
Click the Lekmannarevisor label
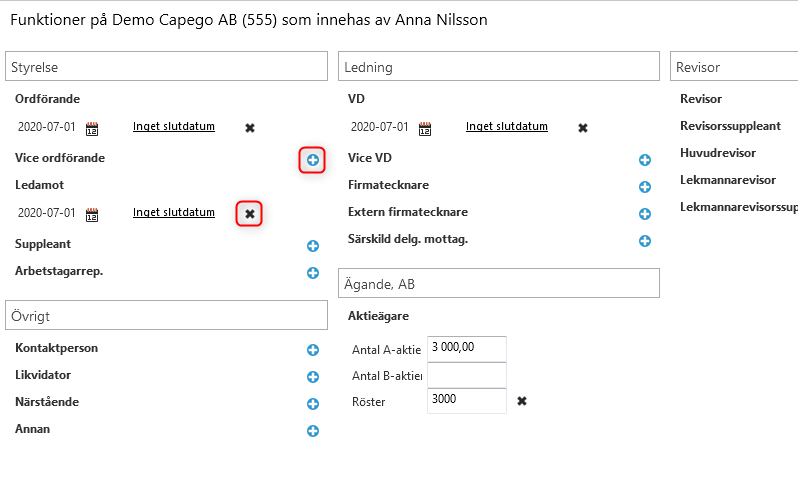pyautogui.click(x=728, y=180)
